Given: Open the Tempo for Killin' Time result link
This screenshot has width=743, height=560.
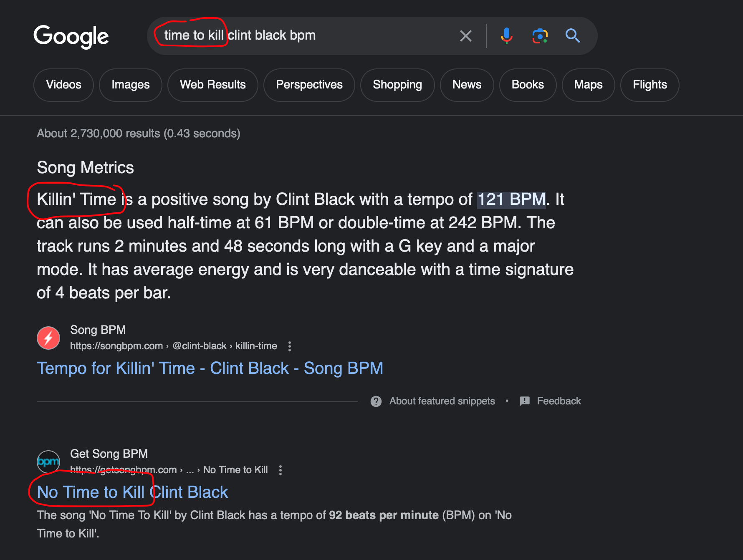Looking at the screenshot, I should (x=210, y=368).
